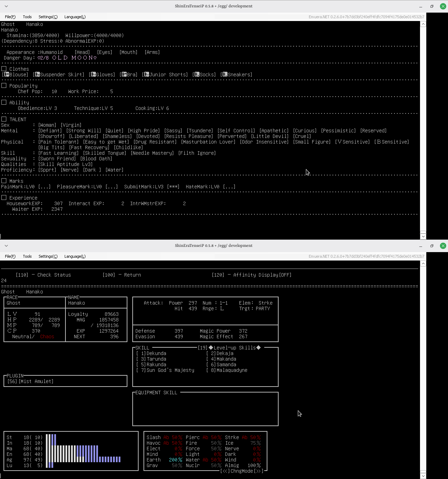
Task: Open window menu chevron of lower window
Action: (x=6, y=246)
